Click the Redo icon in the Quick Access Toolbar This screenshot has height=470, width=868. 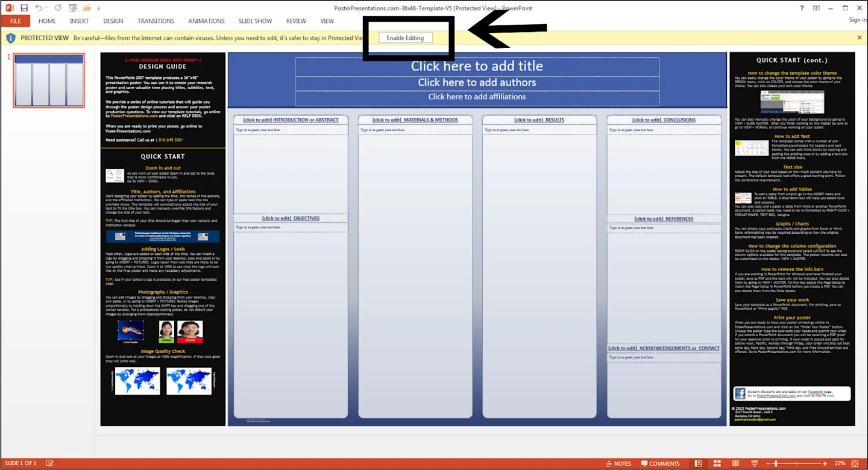tap(57, 8)
